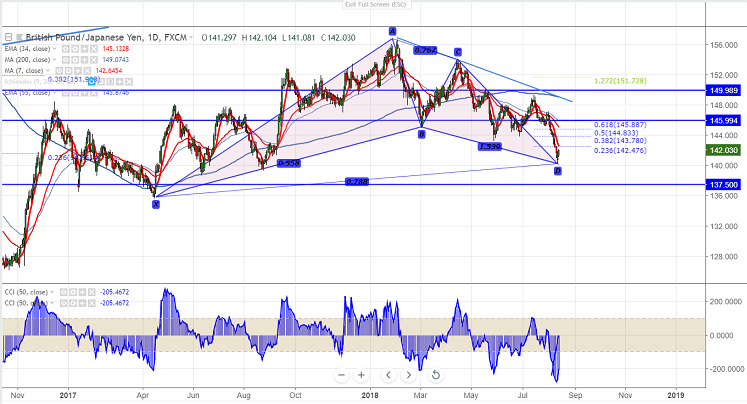Click Fibonacci level 0.618(145.887) label

point(620,125)
